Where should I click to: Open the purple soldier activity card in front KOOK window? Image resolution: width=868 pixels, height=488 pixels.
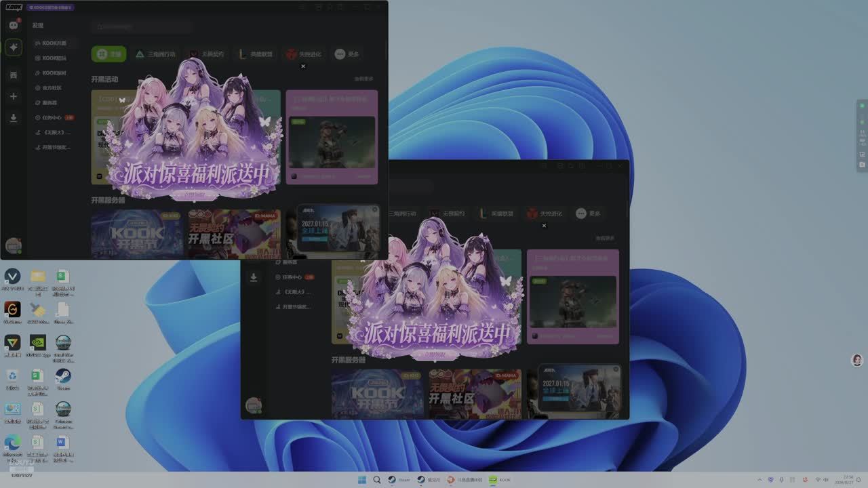pyautogui.click(x=332, y=138)
